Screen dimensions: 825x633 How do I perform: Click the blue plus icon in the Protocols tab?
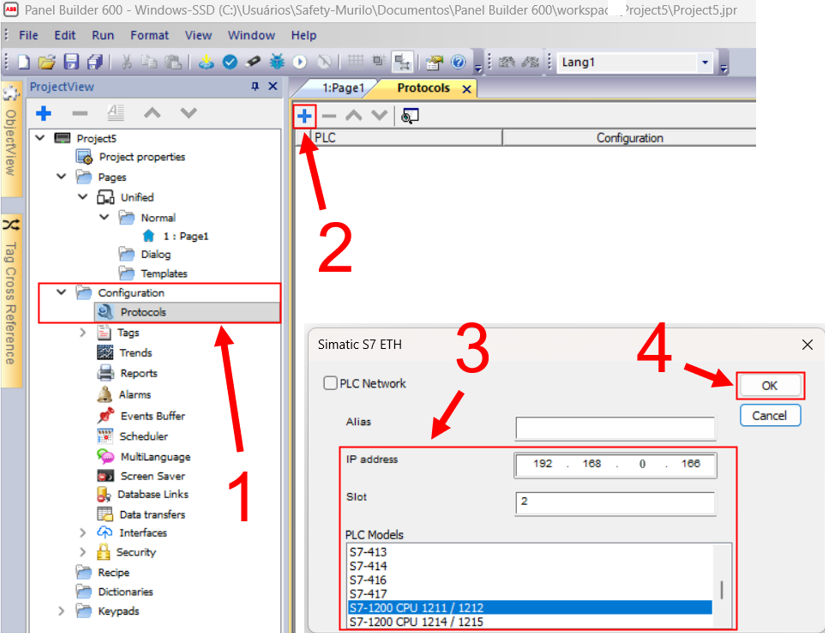pyautogui.click(x=305, y=115)
